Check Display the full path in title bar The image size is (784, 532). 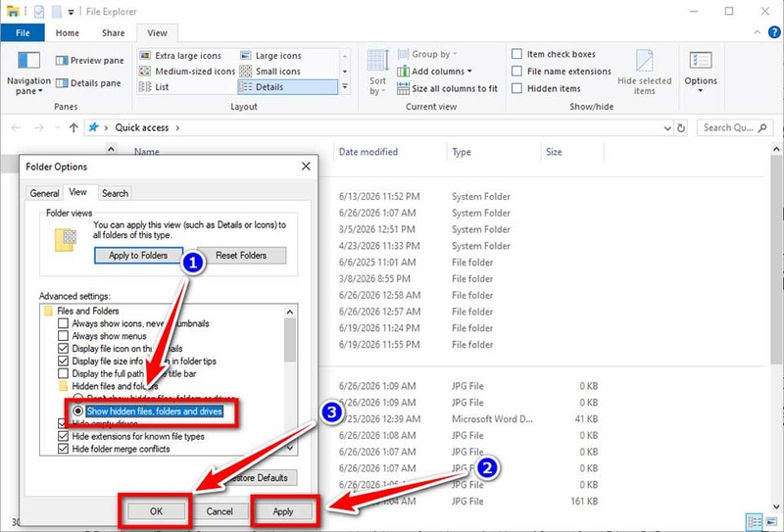63,373
